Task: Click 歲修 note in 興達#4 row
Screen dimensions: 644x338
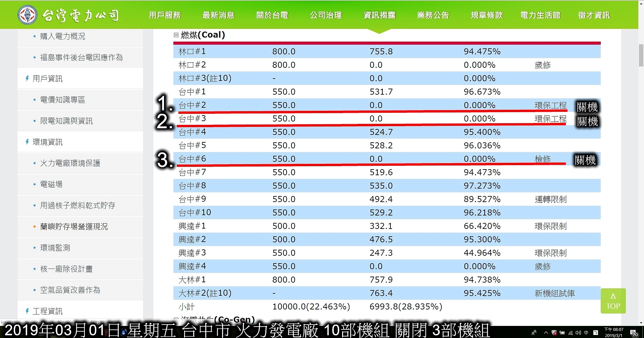Action: point(543,267)
